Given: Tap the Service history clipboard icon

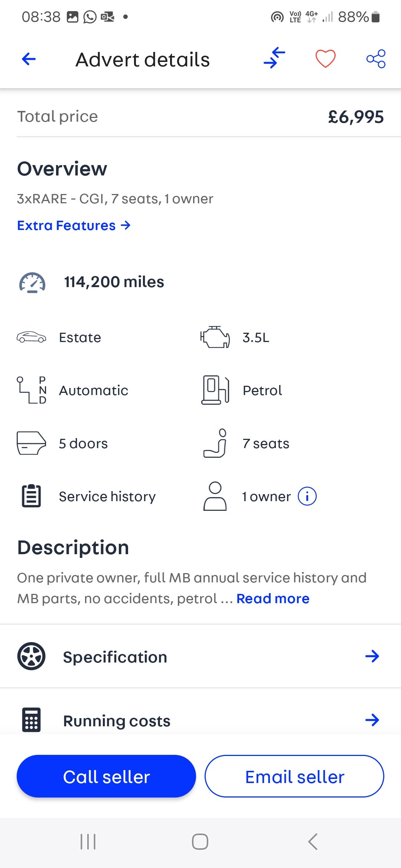Looking at the screenshot, I should 32,496.
